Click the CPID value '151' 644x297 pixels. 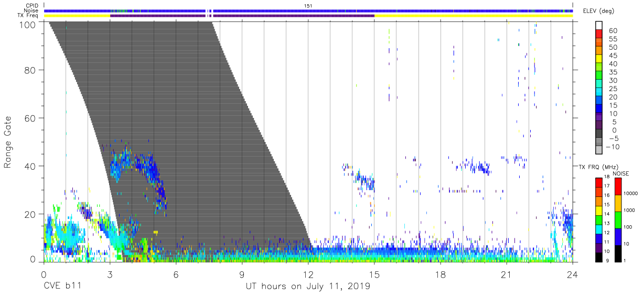[308, 5]
